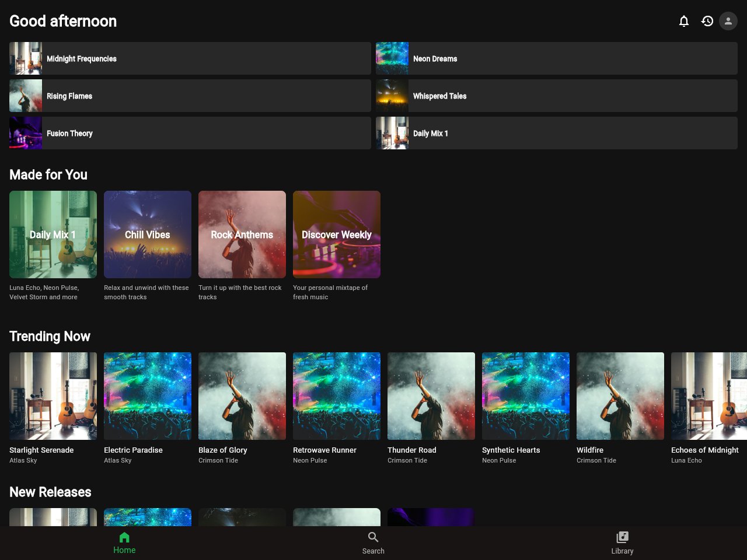Open the Retrowave Runner album art

pyautogui.click(x=337, y=396)
